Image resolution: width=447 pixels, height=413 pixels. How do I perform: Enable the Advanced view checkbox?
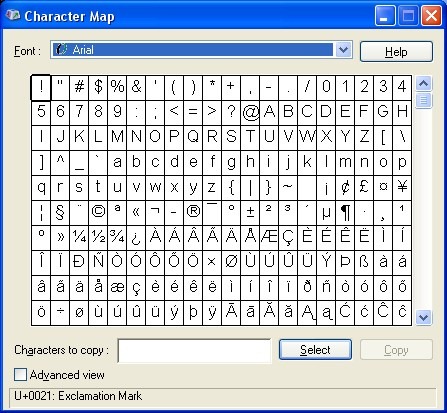click(20, 375)
